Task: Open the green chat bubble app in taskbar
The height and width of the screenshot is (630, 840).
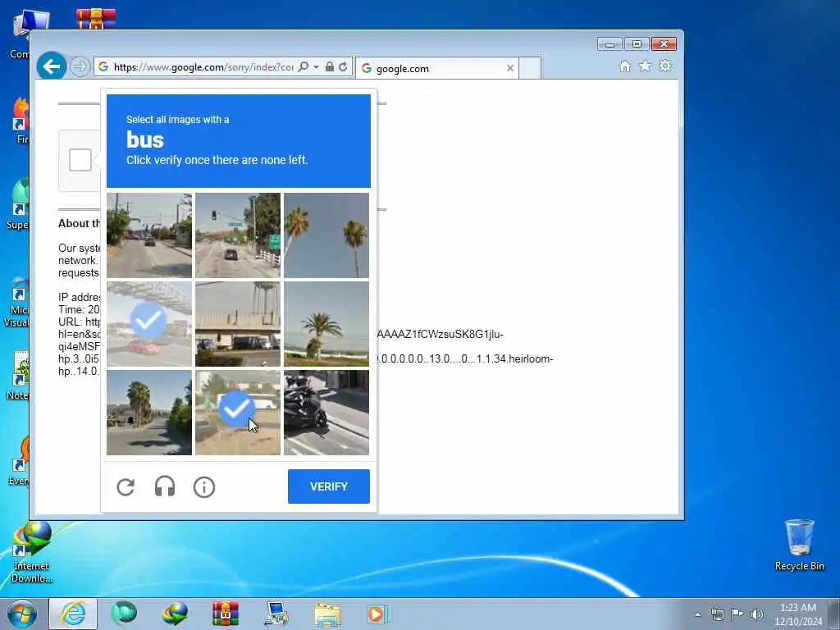Action: point(124,614)
